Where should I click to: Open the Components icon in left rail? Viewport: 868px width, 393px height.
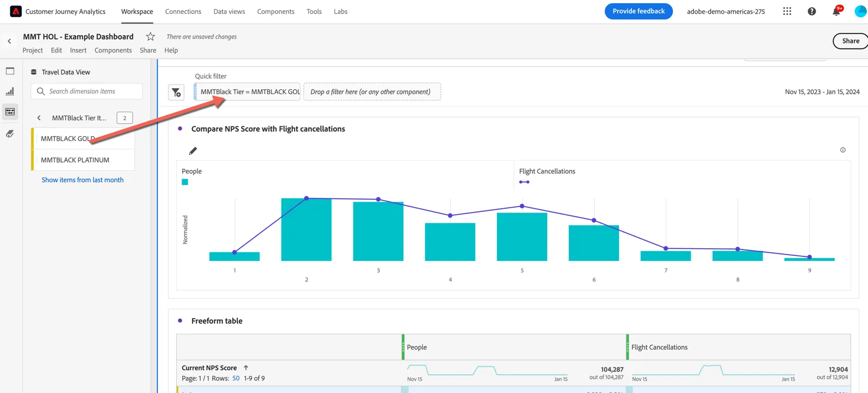10,112
